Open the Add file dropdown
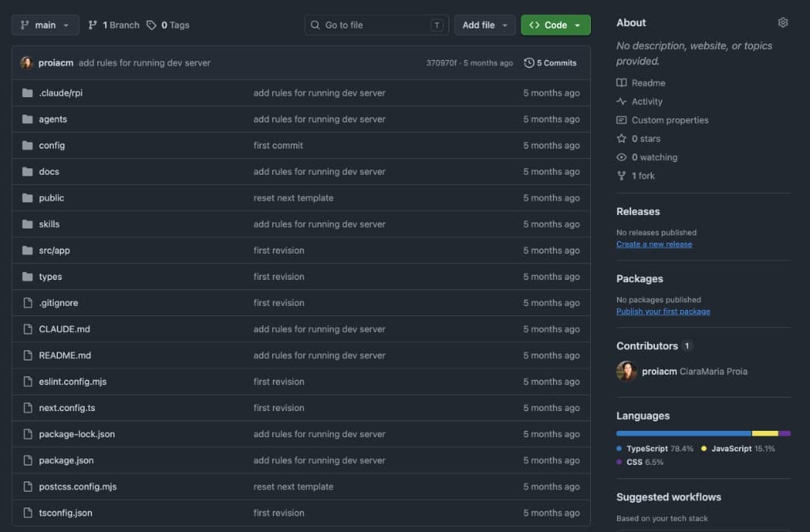This screenshot has width=810, height=532. 485,25
